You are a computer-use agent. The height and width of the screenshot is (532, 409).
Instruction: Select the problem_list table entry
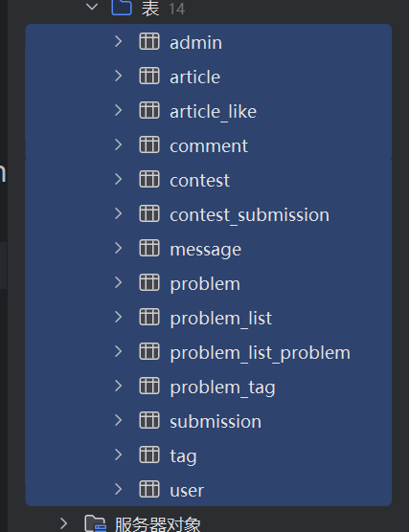coord(209,318)
